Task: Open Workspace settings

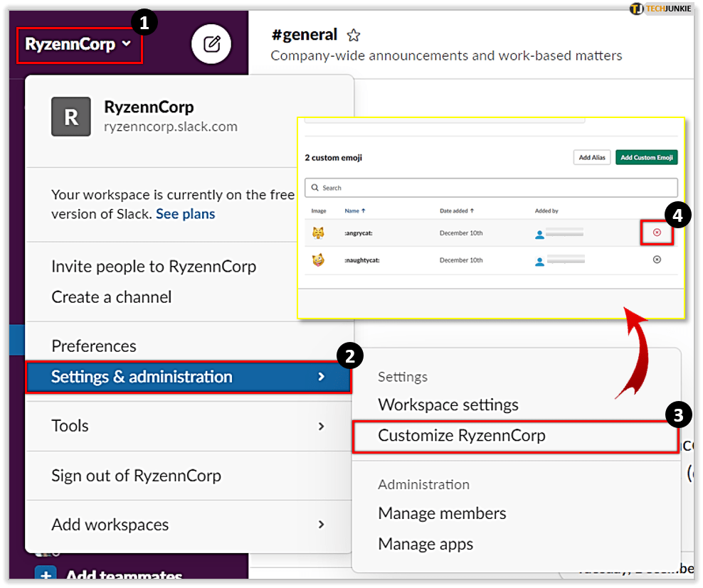Action: coord(448,405)
